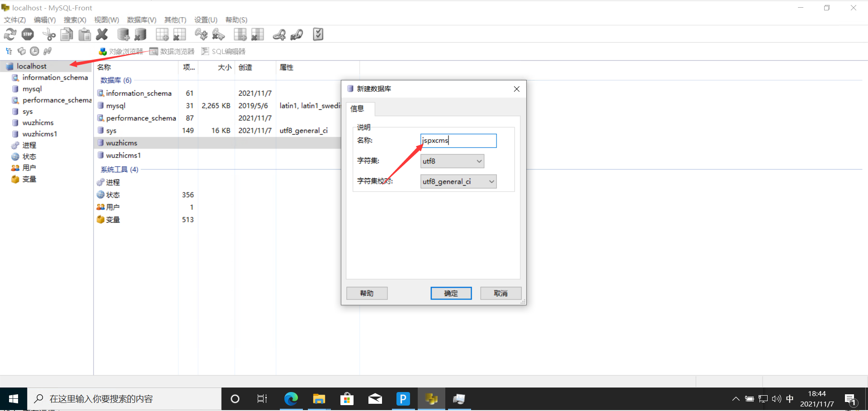Open the 文件(Z) menu
The image size is (868, 411).
(x=15, y=20)
